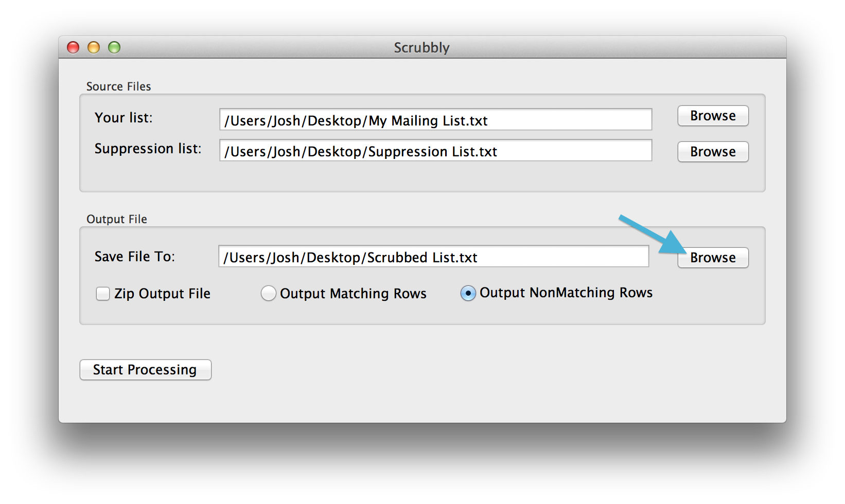This screenshot has height=504, width=845.
Task: Focus the Suppression list path field
Action: 435,151
